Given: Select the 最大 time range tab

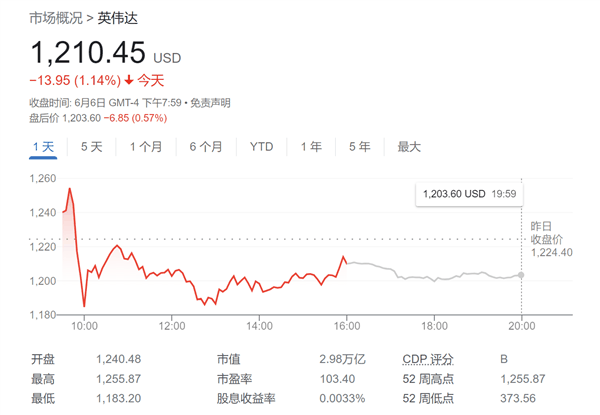Looking at the screenshot, I should (409, 146).
